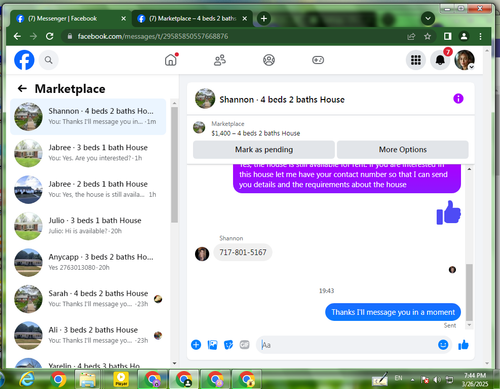Click the Aa message input field
This screenshot has height=389, width=500.
pos(347,345)
